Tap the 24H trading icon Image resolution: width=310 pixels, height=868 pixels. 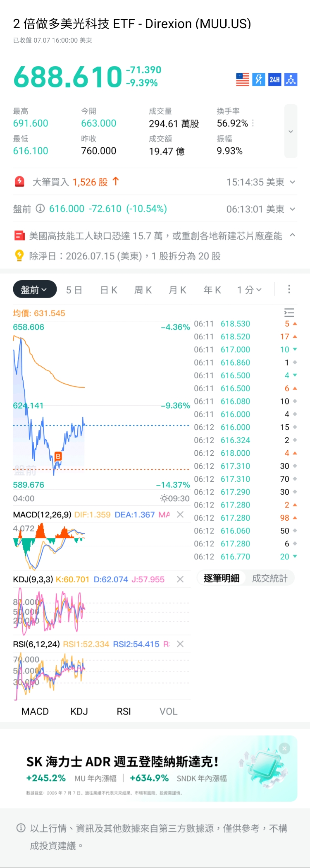coord(275,79)
